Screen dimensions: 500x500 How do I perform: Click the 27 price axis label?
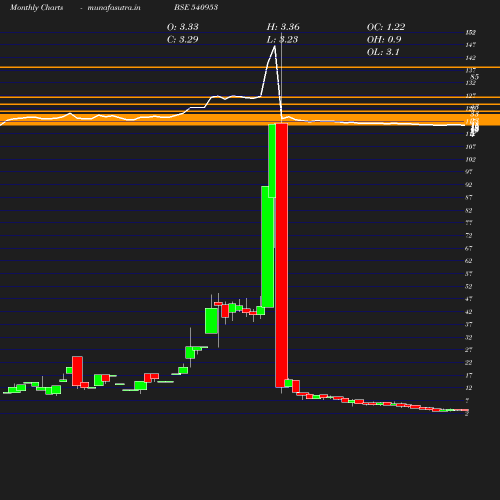(469, 350)
